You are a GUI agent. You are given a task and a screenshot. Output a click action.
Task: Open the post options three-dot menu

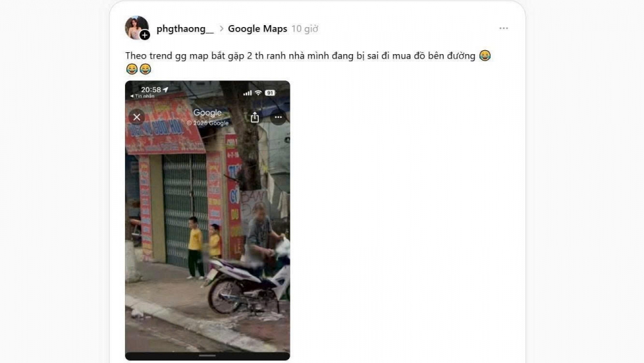tap(504, 28)
